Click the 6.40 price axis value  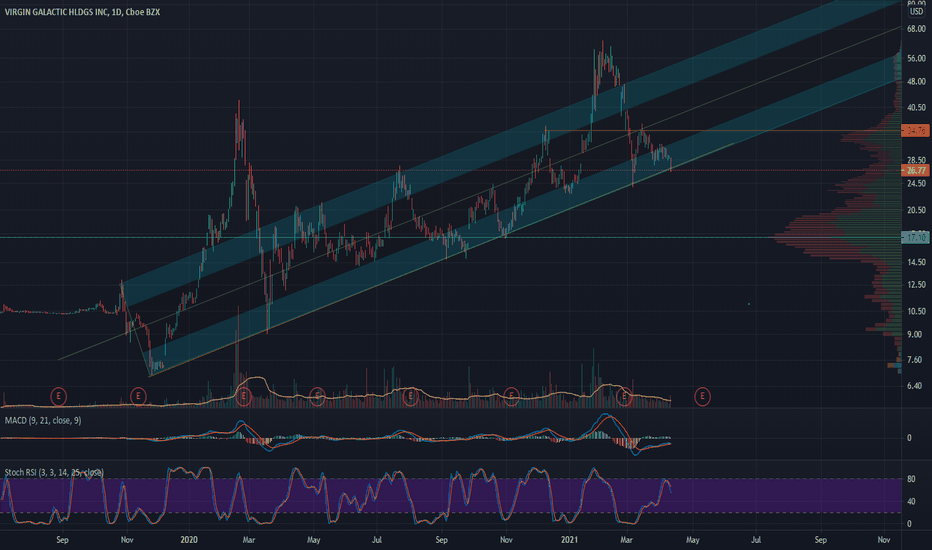point(915,386)
